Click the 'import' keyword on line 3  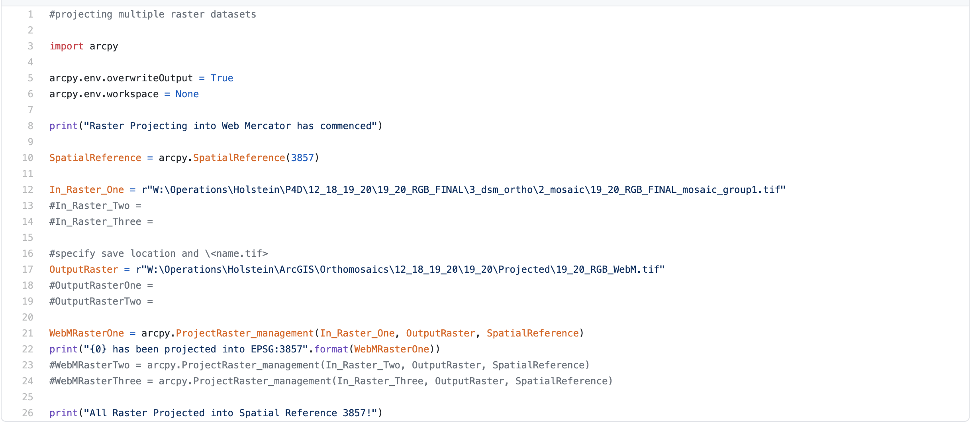pyautogui.click(x=66, y=46)
